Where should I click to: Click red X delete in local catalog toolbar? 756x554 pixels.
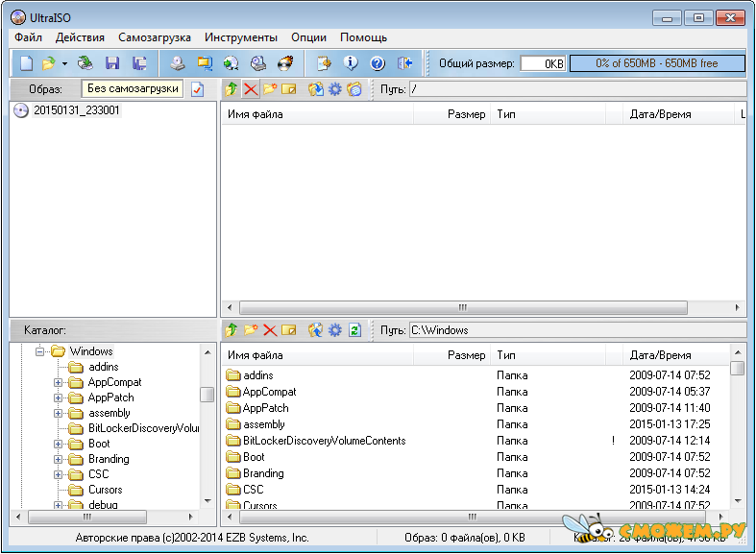pyautogui.click(x=270, y=330)
